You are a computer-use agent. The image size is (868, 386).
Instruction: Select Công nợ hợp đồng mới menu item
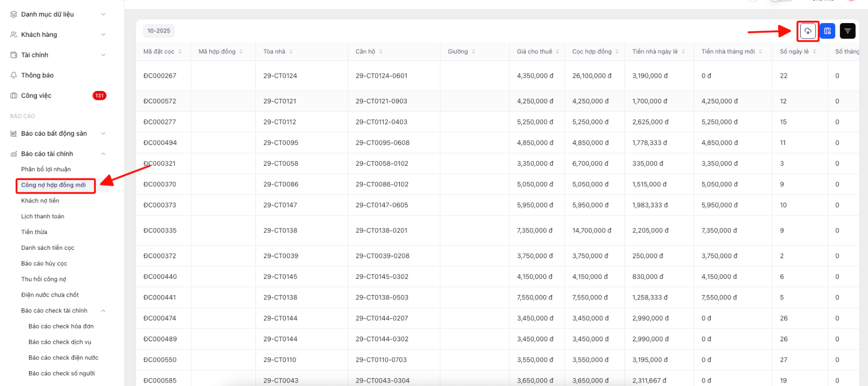pos(53,185)
